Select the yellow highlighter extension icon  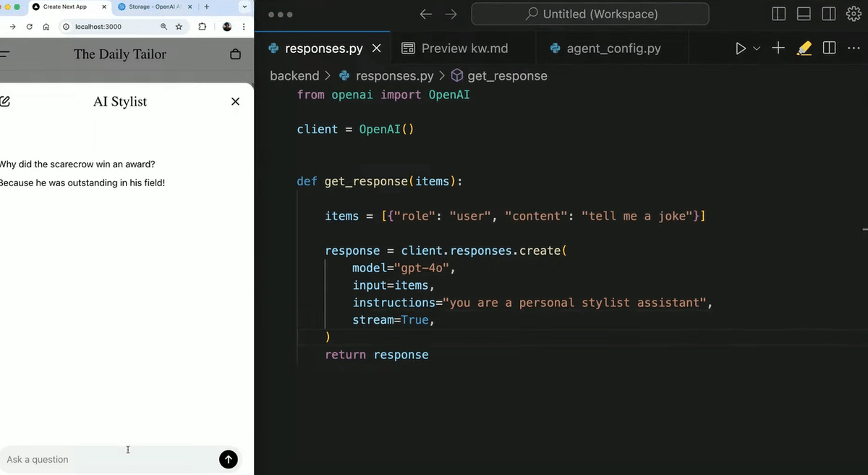[804, 49]
